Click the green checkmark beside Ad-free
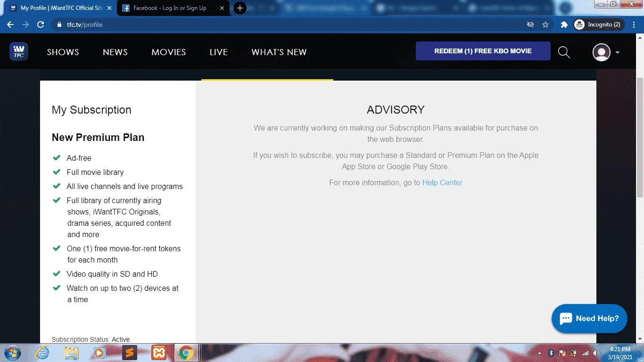The width and height of the screenshot is (644, 362). 57,157
